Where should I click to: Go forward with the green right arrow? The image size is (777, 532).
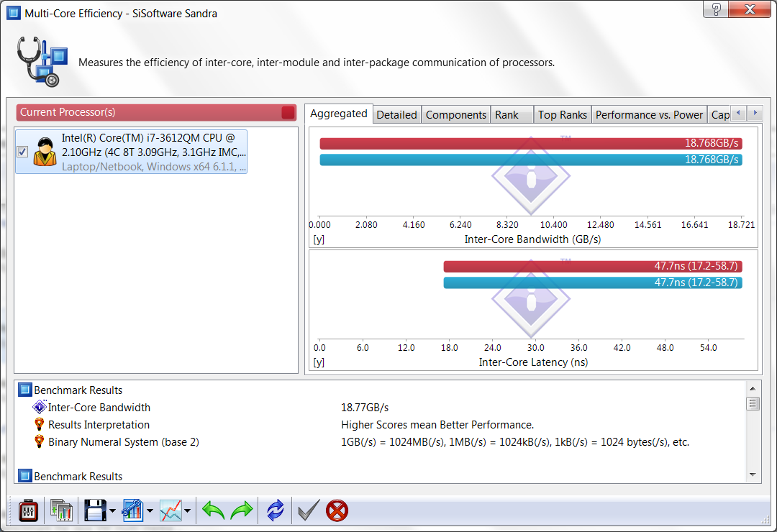[242, 510]
